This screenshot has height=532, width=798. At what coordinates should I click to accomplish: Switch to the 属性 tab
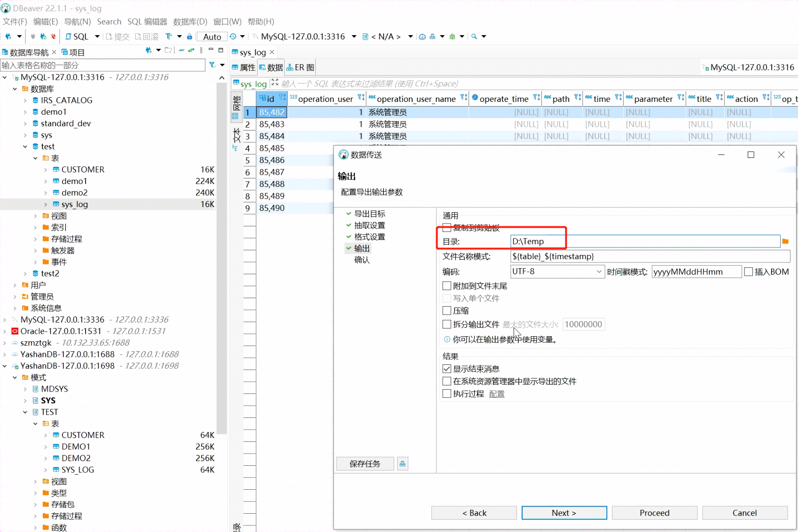[x=243, y=68]
